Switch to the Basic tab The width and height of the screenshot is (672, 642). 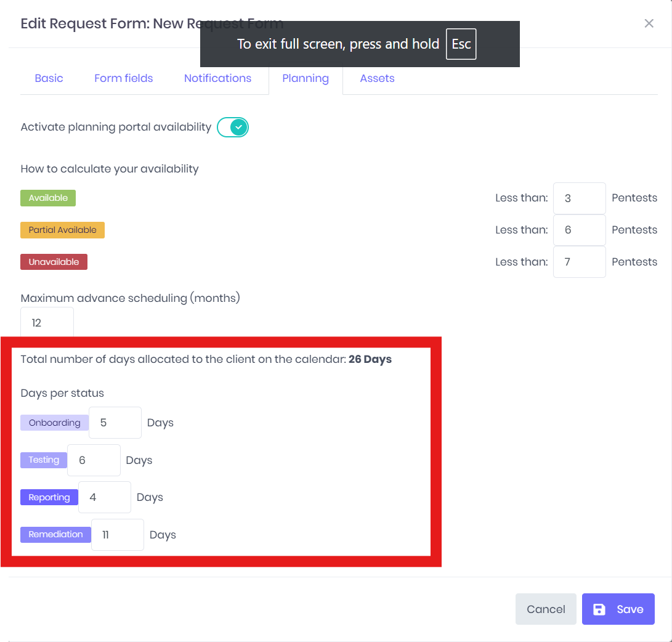click(49, 78)
